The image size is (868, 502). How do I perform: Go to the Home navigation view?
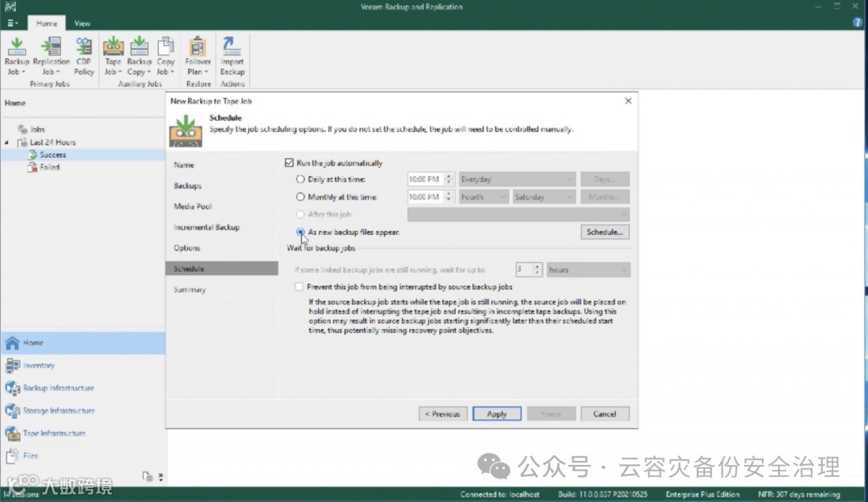click(83, 343)
